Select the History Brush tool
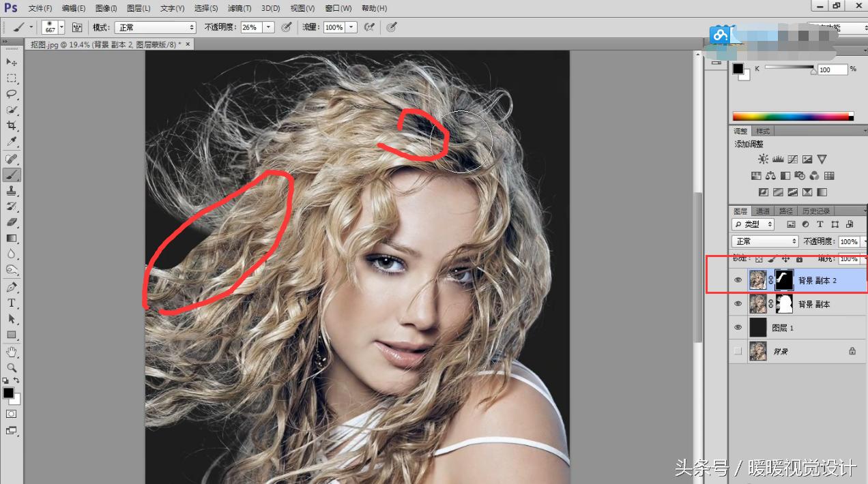The width and height of the screenshot is (868, 484). (12, 206)
